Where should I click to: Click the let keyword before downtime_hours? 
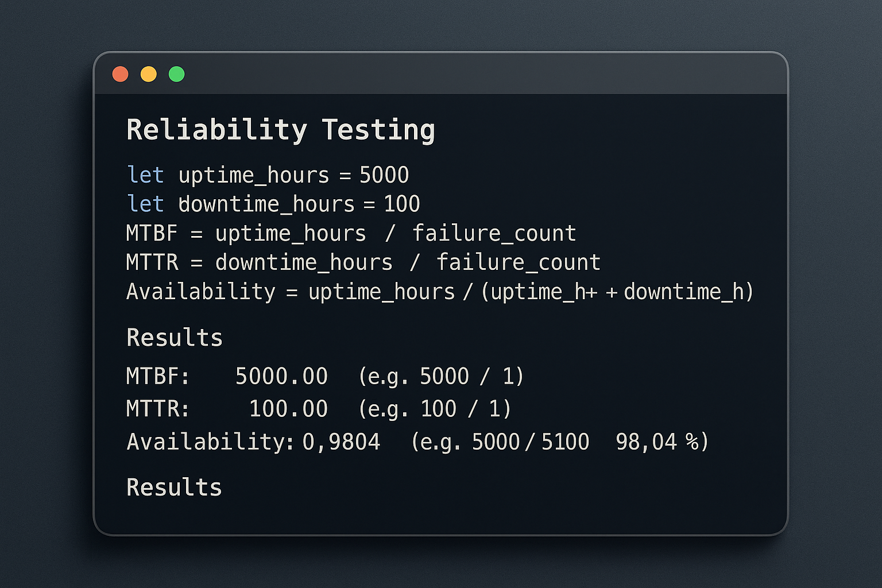pyautogui.click(x=145, y=204)
